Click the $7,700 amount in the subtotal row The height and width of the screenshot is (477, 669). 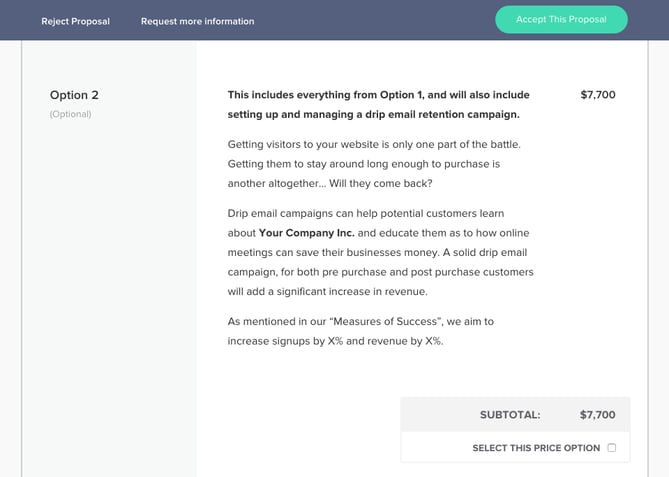pyautogui.click(x=597, y=415)
